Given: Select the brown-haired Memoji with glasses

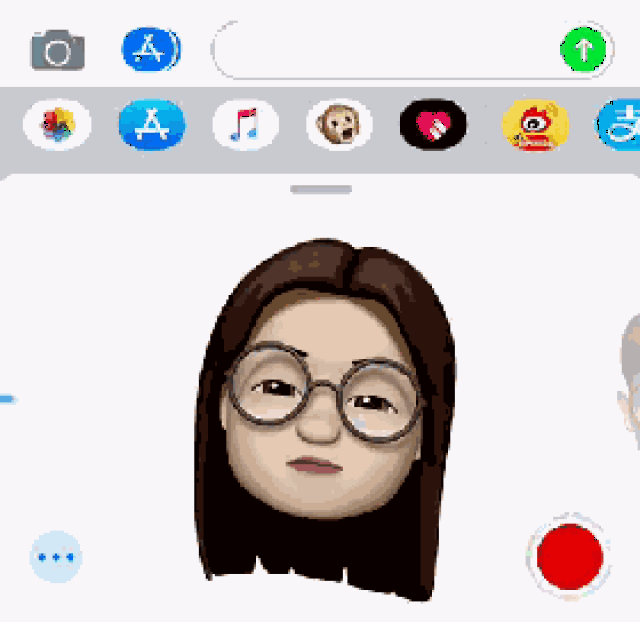Looking at the screenshot, I should [x=324, y=420].
